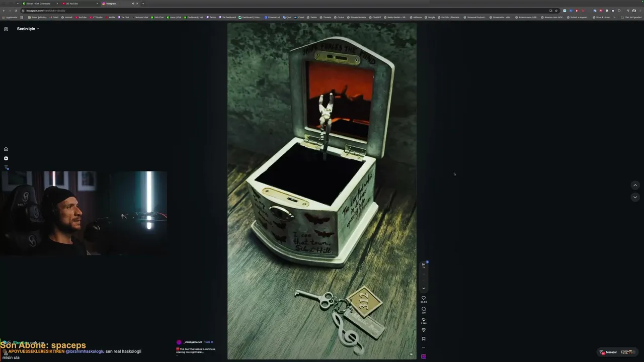Share the reel via paper plane icon
Viewport: 644px width, 362px height.
(423, 330)
